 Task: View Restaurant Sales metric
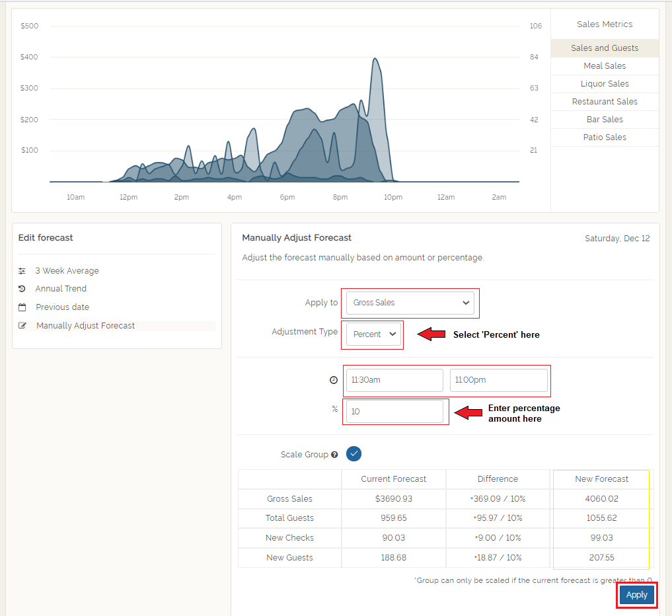click(605, 102)
